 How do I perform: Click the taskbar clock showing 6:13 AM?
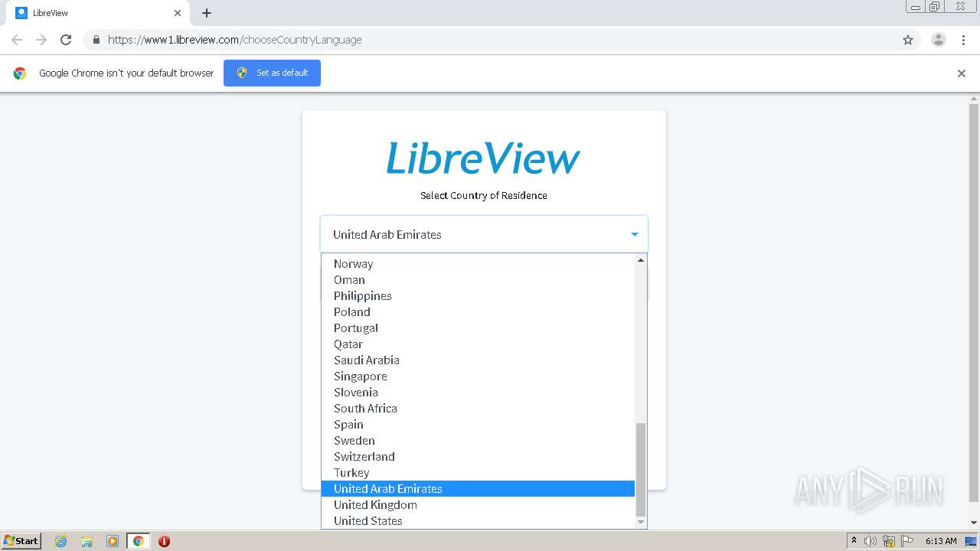[x=941, y=541]
